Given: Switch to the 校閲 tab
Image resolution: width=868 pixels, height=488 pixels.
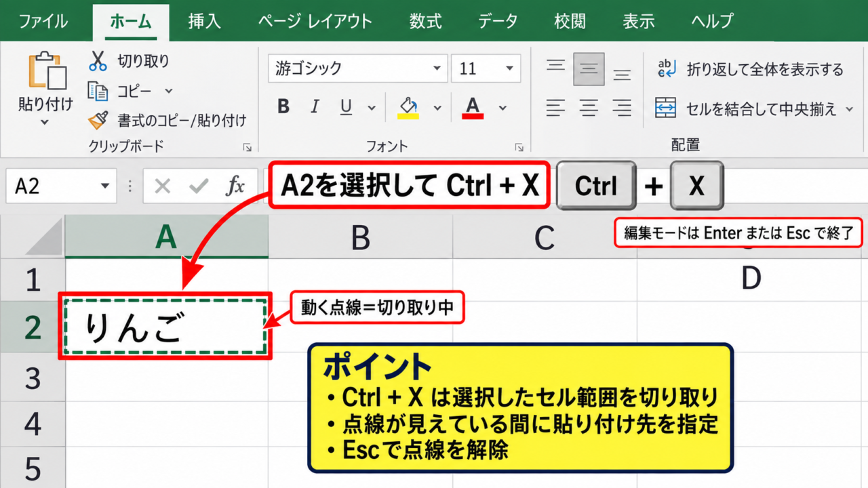Looking at the screenshot, I should 570,21.
